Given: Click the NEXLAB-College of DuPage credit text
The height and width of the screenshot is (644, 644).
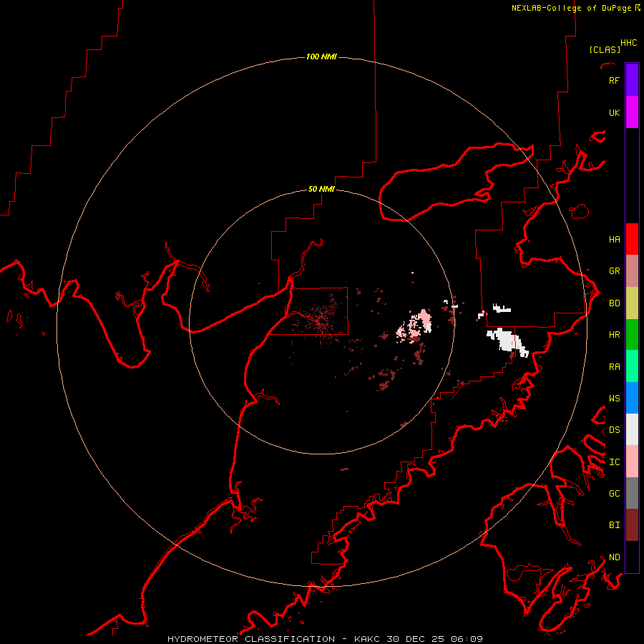Looking at the screenshot, I should (571, 8).
